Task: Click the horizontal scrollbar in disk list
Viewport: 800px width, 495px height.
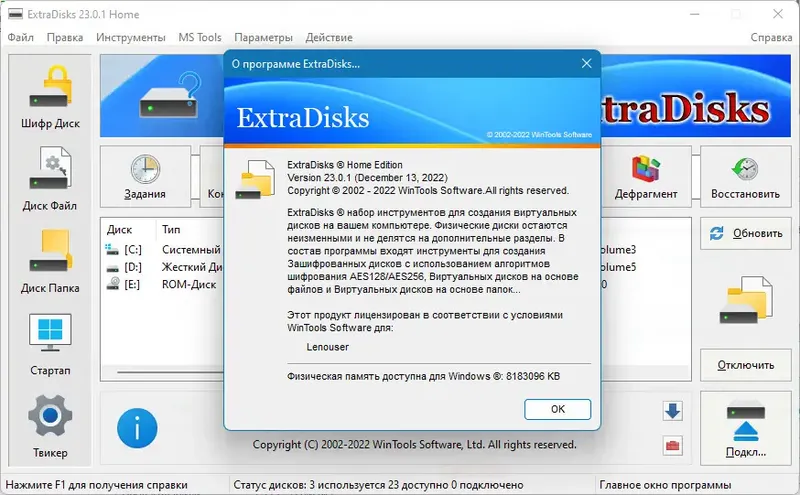Action: click(169, 373)
